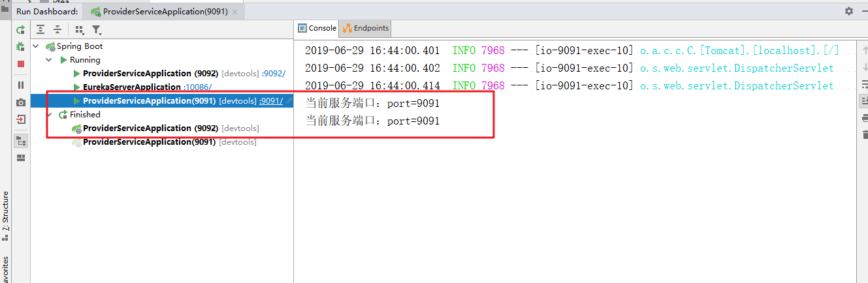Click the Exit application icon
Viewport: 868px width, 283px height.
coord(21,119)
